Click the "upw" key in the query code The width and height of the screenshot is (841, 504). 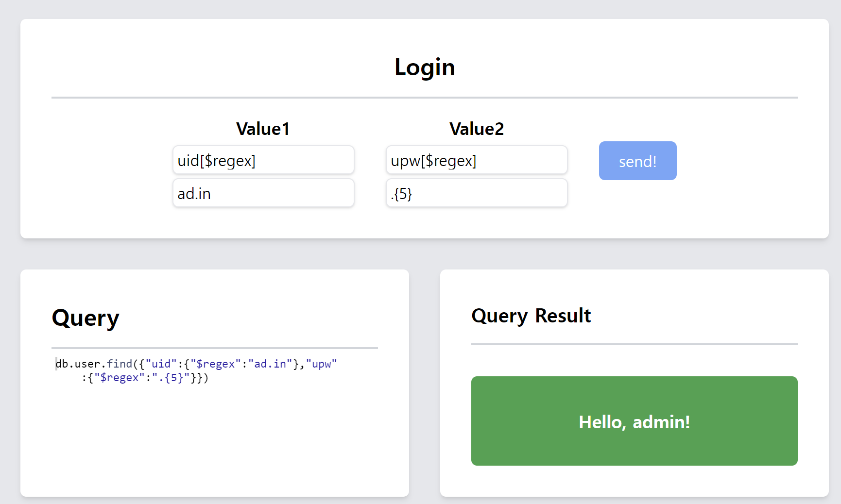[x=322, y=364]
